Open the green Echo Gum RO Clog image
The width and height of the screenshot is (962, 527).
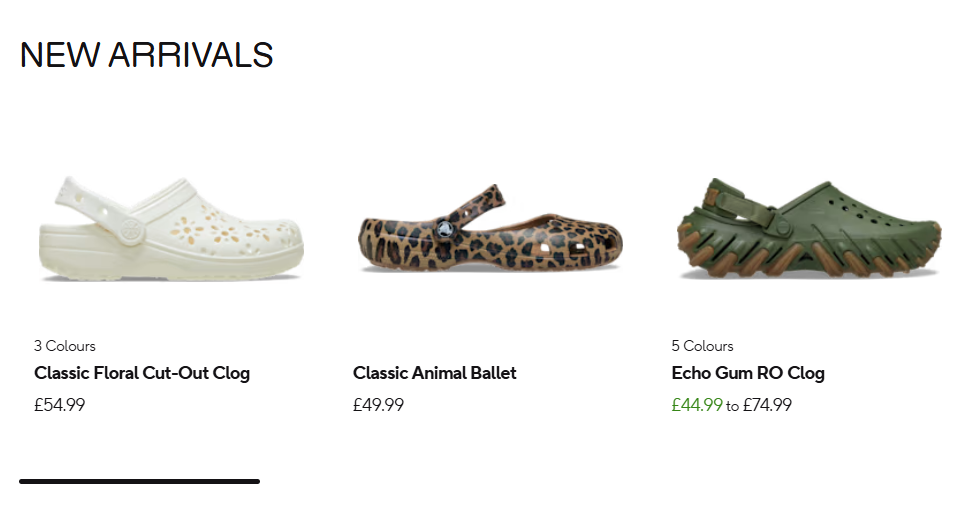pyautogui.click(x=808, y=230)
